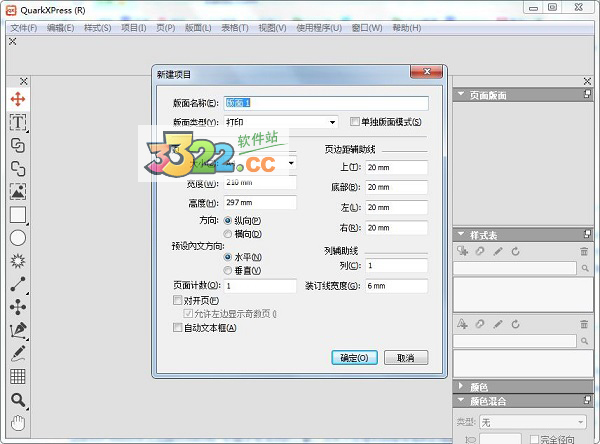Click search icon beside character styles field
The width and height of the screenshot is (600, 444).
click(585, 341)
